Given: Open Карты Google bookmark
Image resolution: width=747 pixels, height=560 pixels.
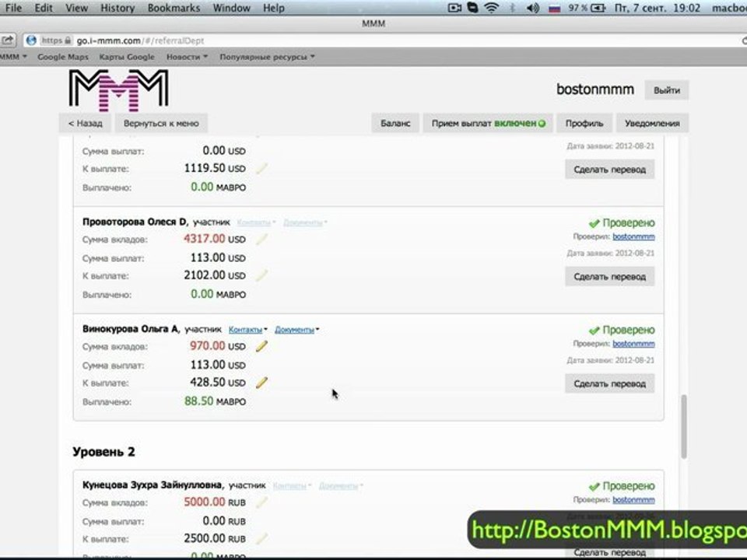Looking at the screenshot, I should pyautogui.click(x=127, y=57).
